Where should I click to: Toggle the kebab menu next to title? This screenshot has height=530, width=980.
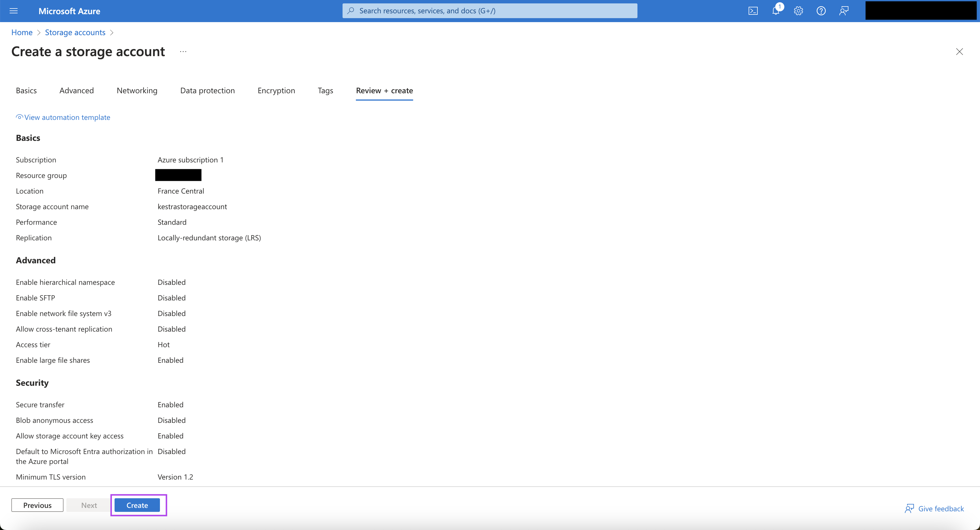pyautogui.click(x=183, y=52)
